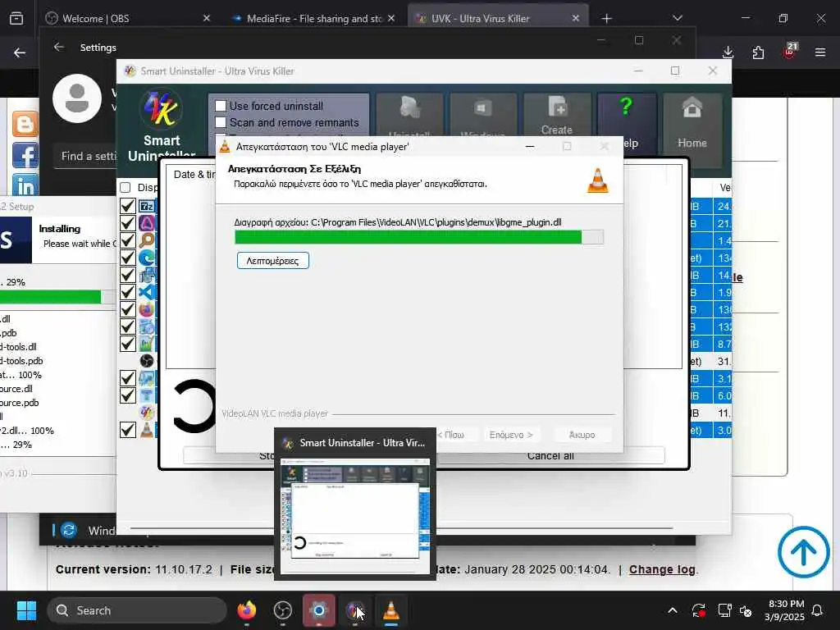Click the Firefox back navigation arrow
The height and width of the screenshot is (630, 840).
[20, 52]
